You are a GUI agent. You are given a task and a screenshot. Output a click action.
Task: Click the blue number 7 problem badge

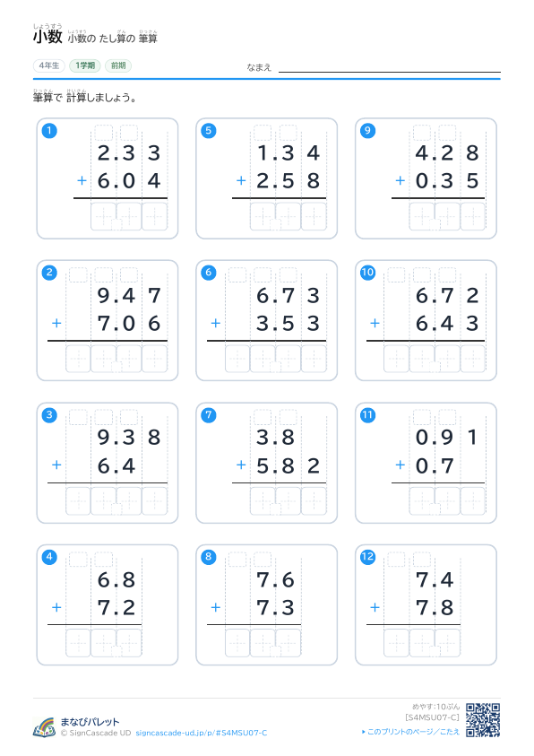(x=209, y=415)
